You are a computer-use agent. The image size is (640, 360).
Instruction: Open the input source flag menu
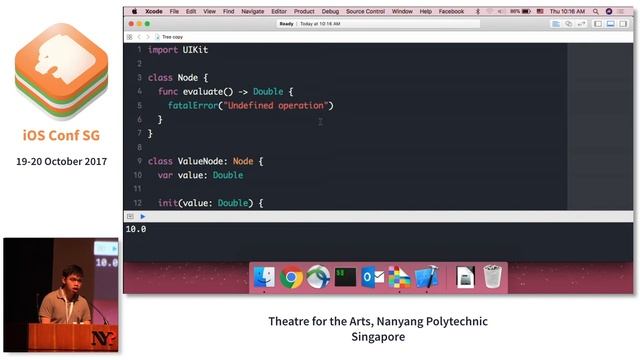pos(540,11)
